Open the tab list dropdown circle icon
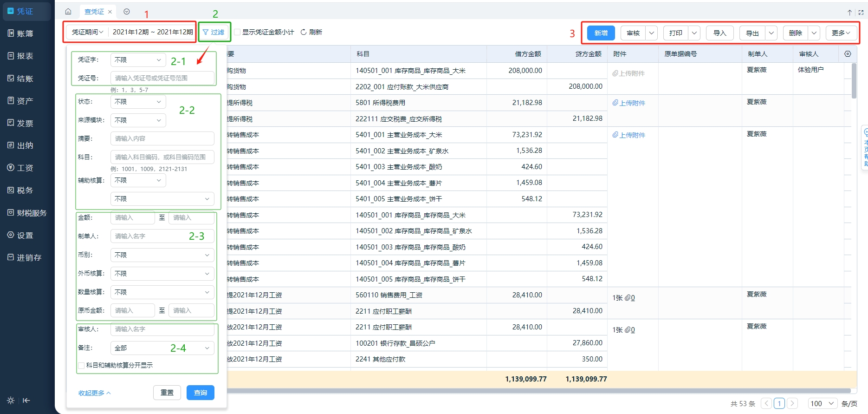868x414 pixels. 127,12
